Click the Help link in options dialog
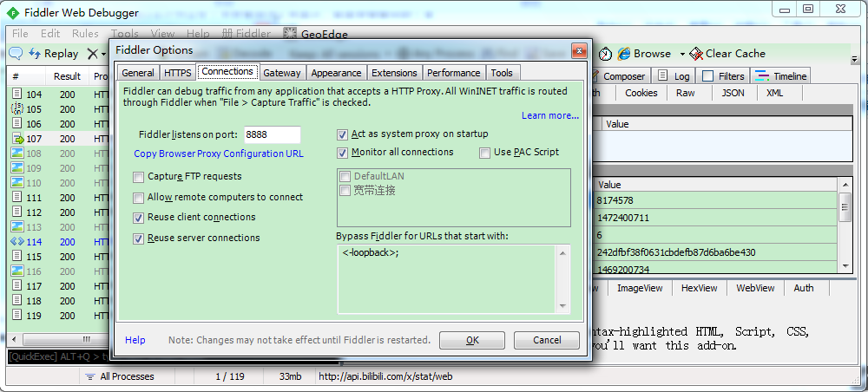 click(x=135, y=340)
